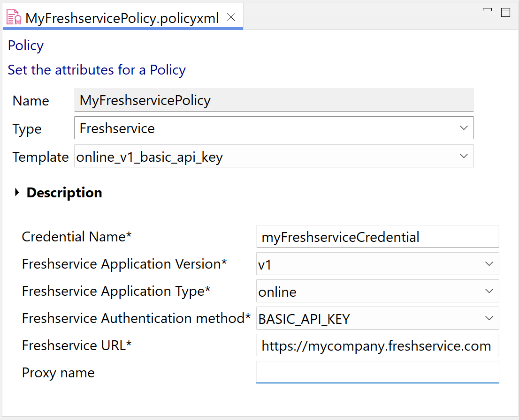Click the 'Proxy name' label
This screenshot has height=420, width=519.
pyautogui.click(x=58, y=373)
